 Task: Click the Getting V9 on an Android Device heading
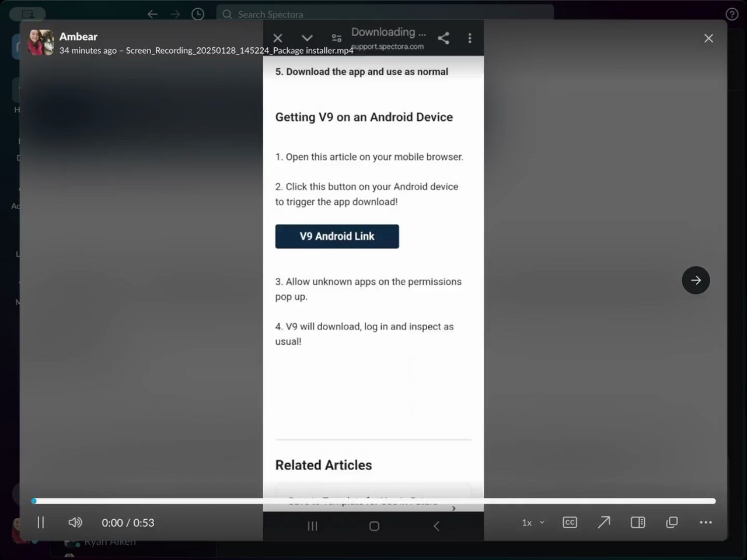click(x=364, y=117)
